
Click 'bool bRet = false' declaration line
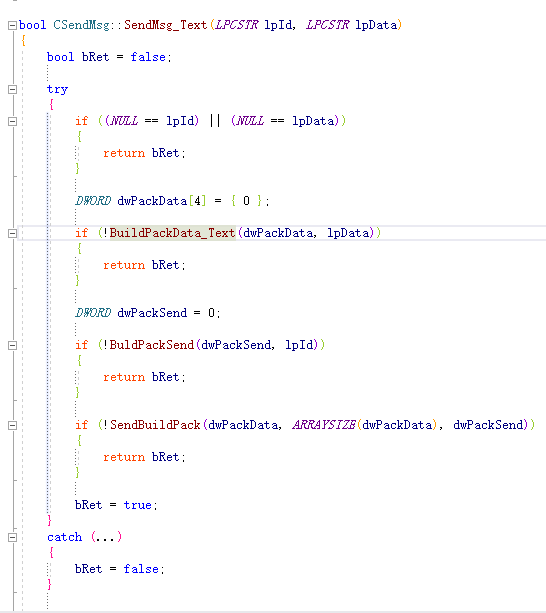pyautogui.click(x=109, y=57)
